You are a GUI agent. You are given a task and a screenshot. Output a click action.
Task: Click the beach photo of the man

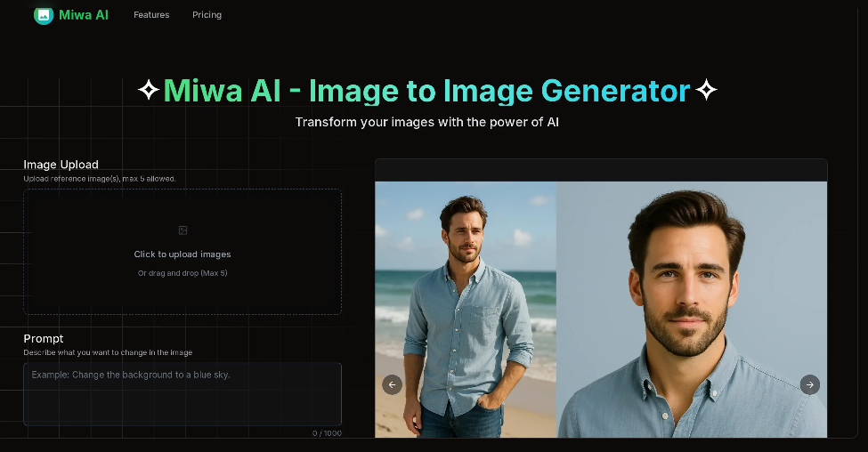[x=466, y=310]
